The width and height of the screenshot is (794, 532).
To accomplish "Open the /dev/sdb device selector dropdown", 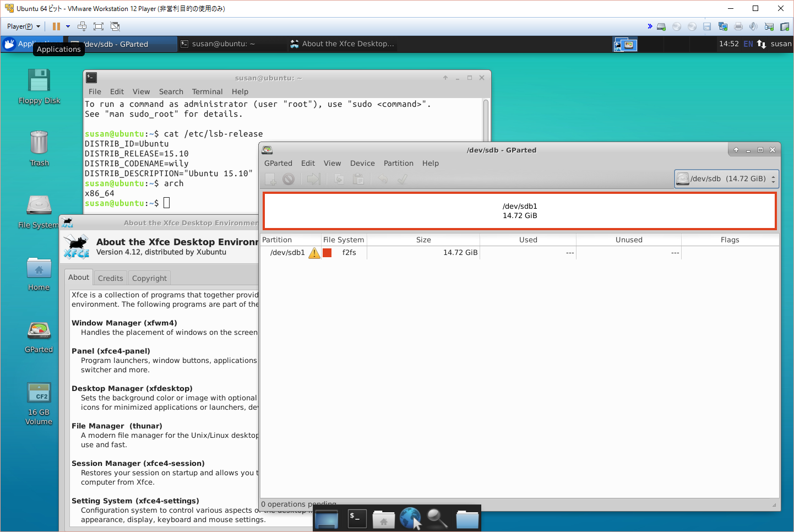I will (727, 179).
